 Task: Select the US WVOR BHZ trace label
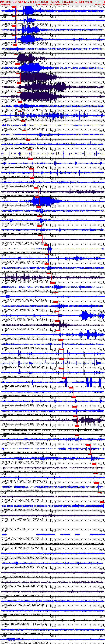(x=8, y=281)
